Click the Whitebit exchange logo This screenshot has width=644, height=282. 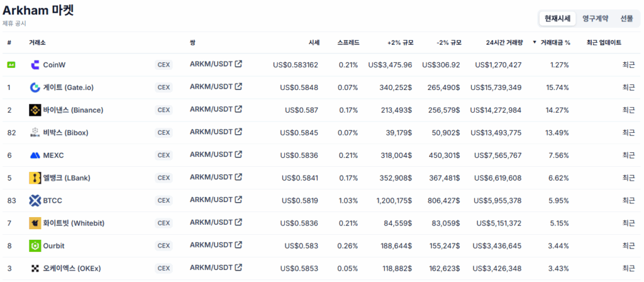[35, 223]
